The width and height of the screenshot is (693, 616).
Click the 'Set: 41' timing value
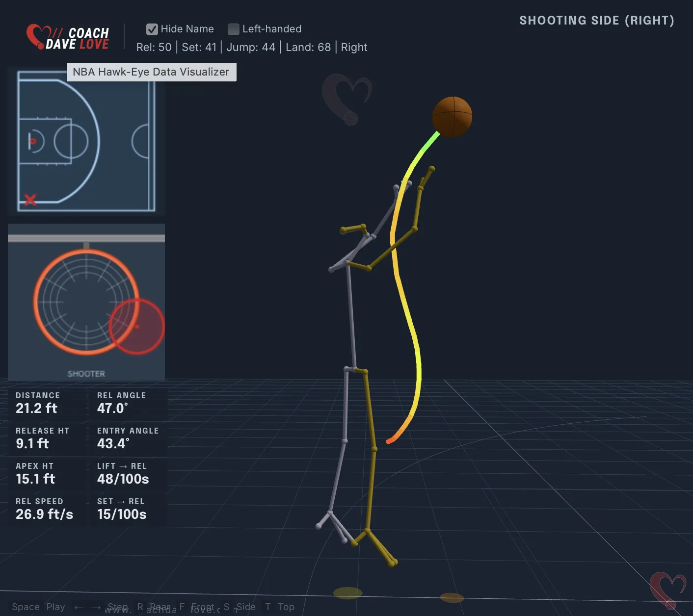coord(199,47)
